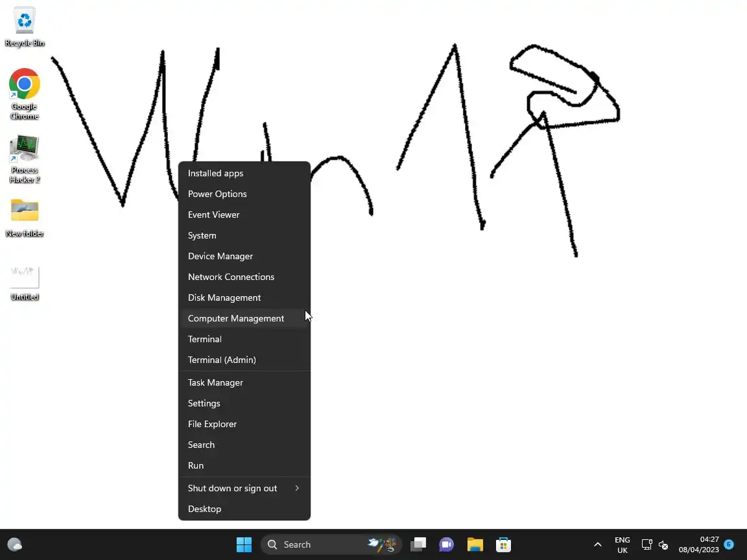The width and height of the screenshot is (747, 560).
Task: Open Task View from the taskbar
Action: [x=418, y=544]
